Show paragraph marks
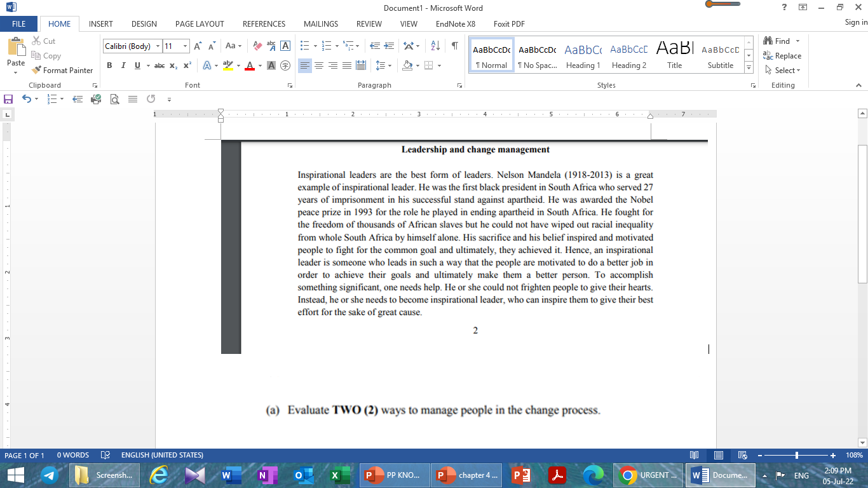 tap(454, 46)
